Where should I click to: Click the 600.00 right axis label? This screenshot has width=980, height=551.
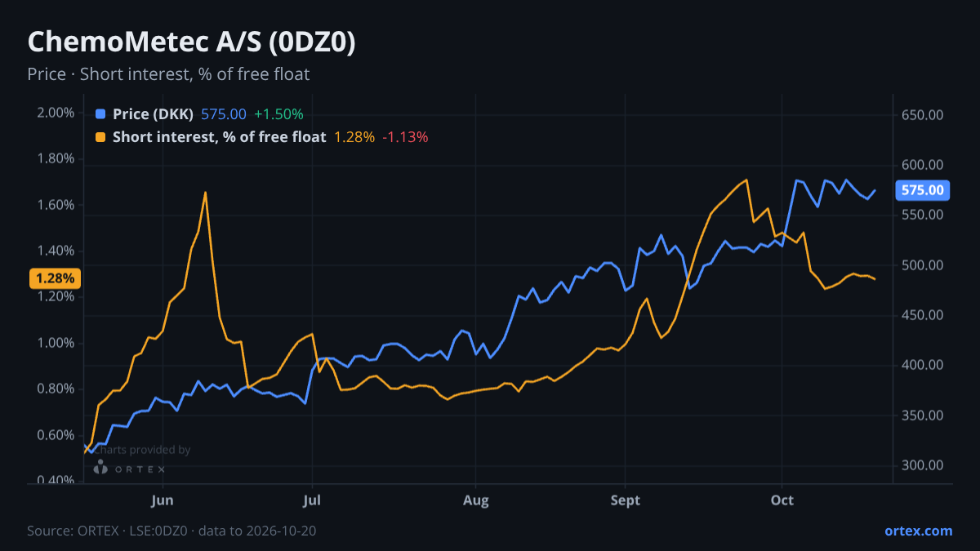coord(923,165)
